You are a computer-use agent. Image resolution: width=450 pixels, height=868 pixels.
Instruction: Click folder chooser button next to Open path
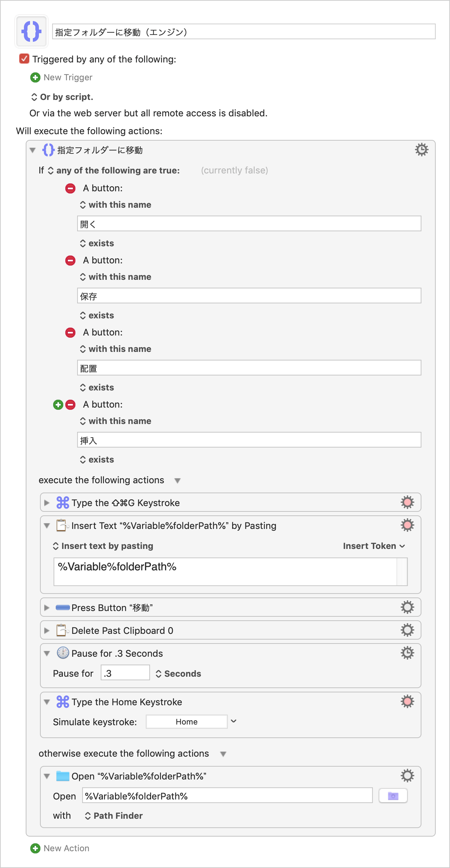[393, 796]
